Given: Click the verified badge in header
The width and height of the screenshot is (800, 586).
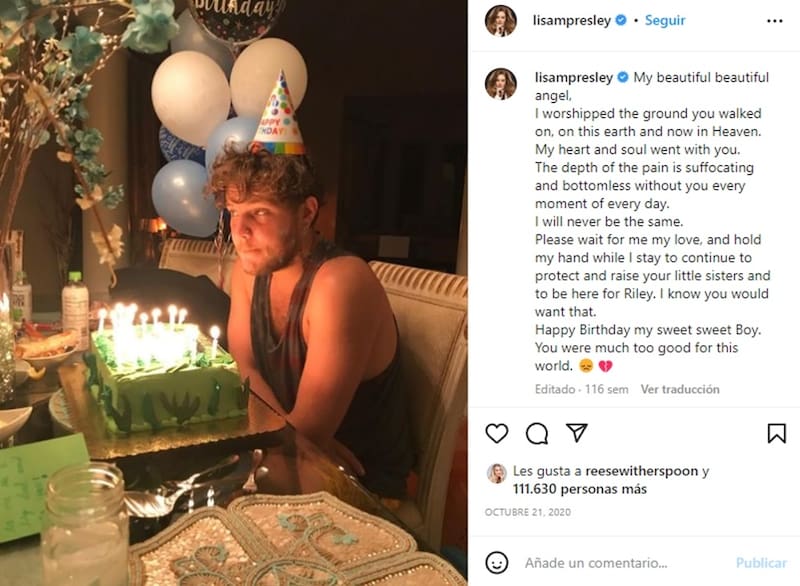Looking at the screenshot, I should click(x=619, y=20).
